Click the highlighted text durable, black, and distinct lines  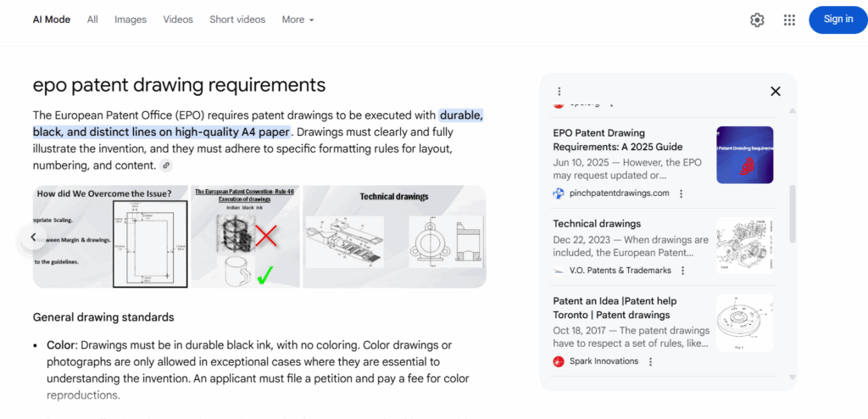click(258, 124)
